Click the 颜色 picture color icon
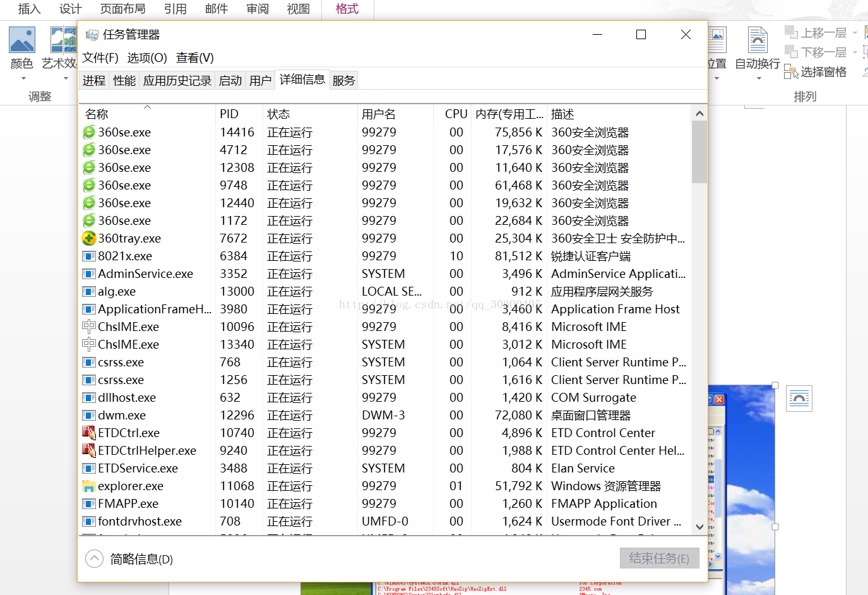 pyautogui.click(x=22, y=40)
